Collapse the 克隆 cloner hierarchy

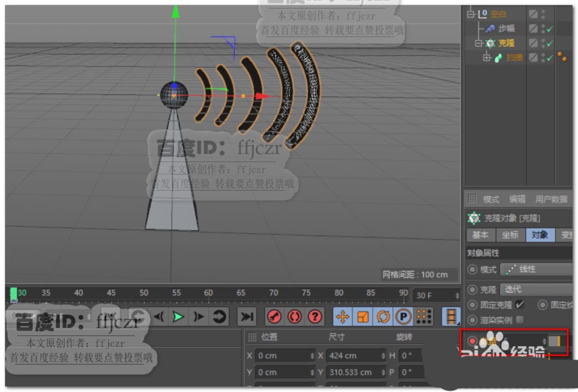(x=479, y=43)
